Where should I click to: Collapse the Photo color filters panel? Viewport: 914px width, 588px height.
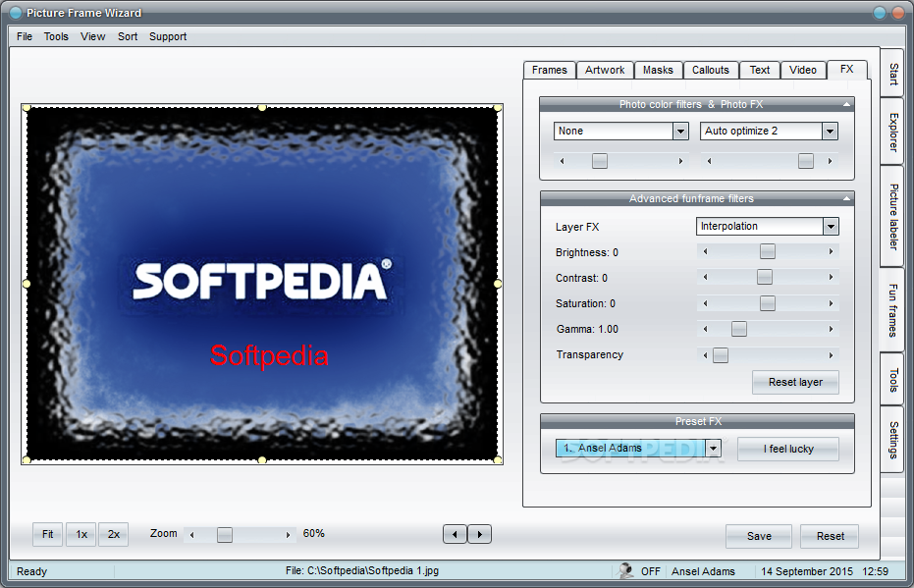(x=846, y=104)
